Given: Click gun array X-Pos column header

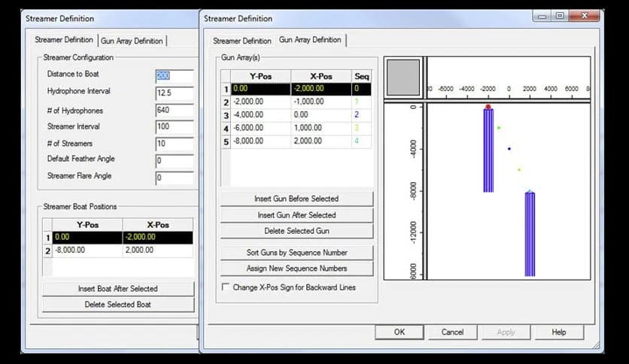Looking at the screenshot, I should pos(321,76).
